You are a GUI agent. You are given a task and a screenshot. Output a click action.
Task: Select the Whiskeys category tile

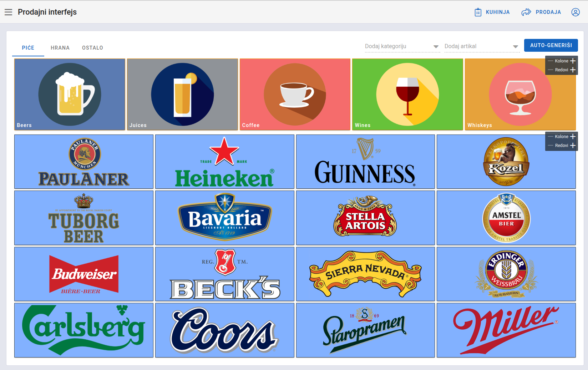point(520,95)
